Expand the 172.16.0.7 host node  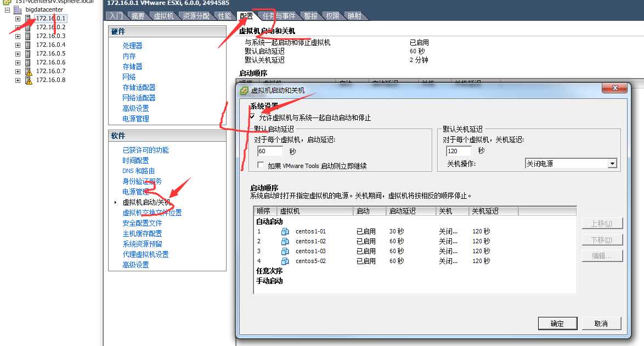click(x=18, y=71)
